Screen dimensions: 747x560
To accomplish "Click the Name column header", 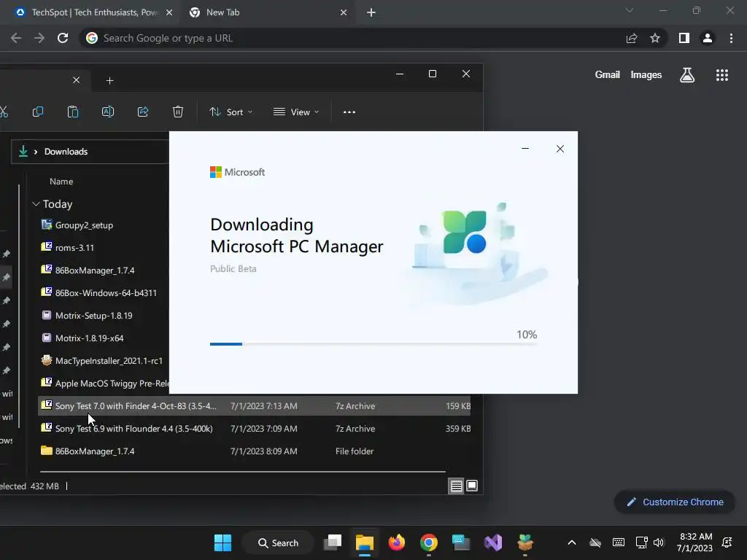I will pos(61,182).
